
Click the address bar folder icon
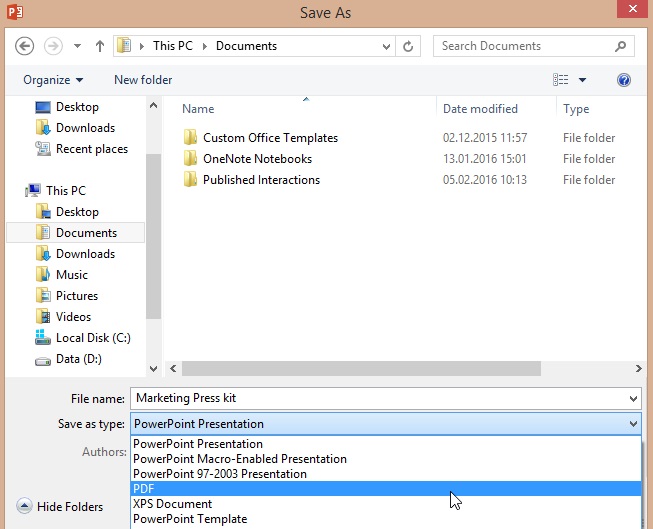pos(124,45)
